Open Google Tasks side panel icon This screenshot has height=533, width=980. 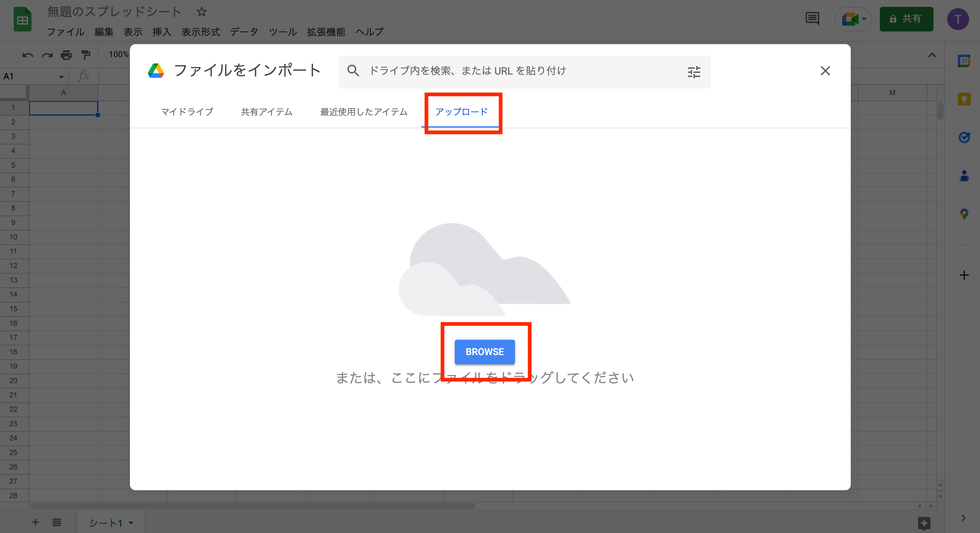point(964,138)
